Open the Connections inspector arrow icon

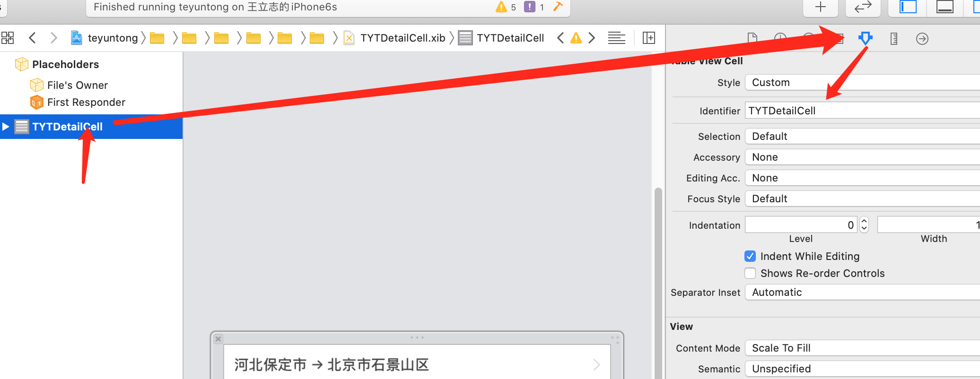(x=922, y=38)
